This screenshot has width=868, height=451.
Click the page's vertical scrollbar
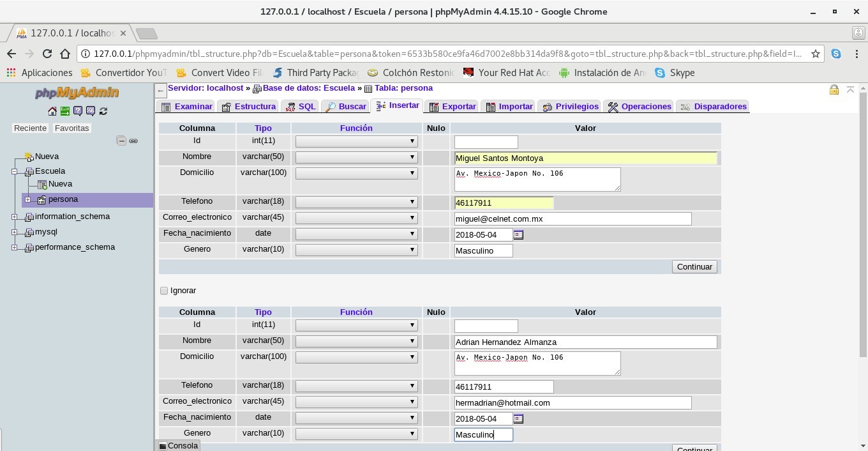pos(863,224)
